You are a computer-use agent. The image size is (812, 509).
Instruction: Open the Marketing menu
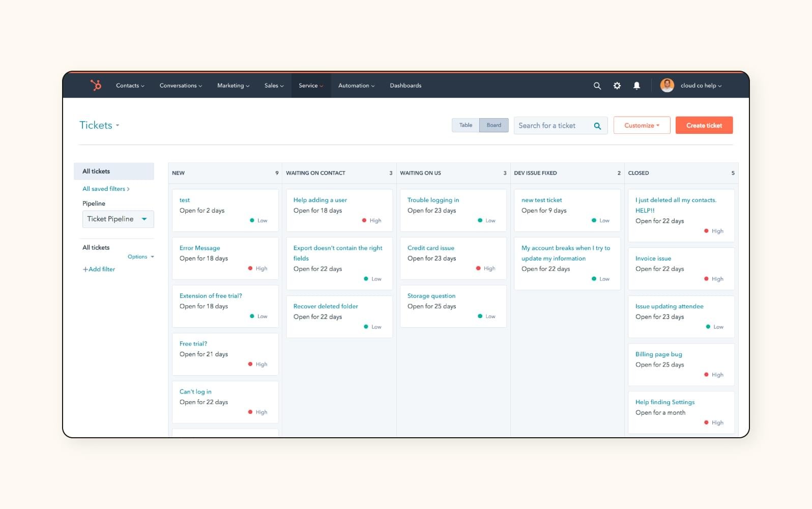(x=233, y=86)
